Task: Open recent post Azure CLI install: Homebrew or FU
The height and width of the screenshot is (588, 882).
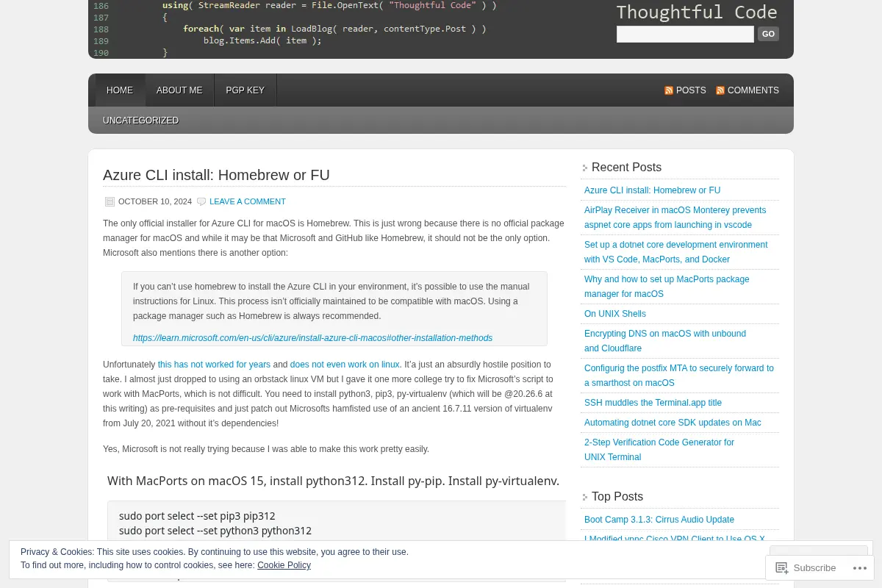Action: click(x=652, y=190)
